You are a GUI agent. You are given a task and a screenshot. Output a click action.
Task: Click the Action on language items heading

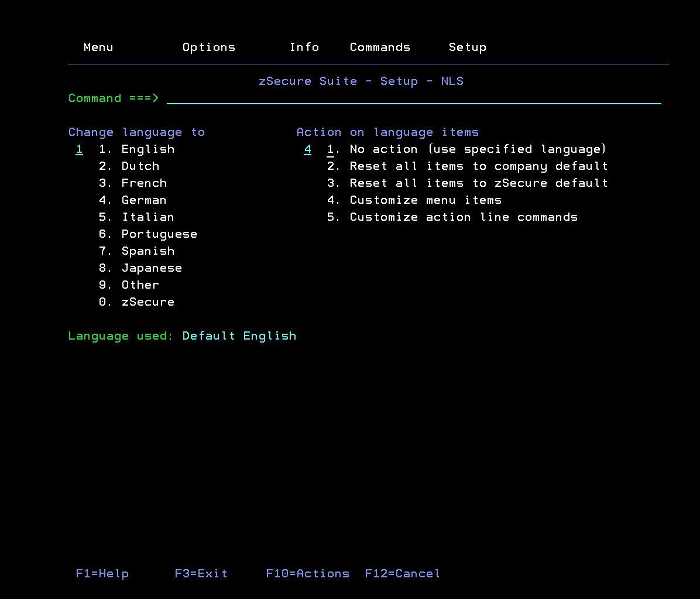387,132
